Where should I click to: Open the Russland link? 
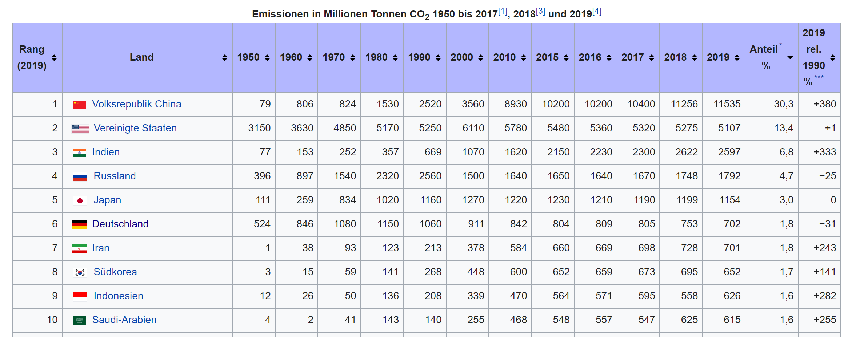click(x=115, y=176)
